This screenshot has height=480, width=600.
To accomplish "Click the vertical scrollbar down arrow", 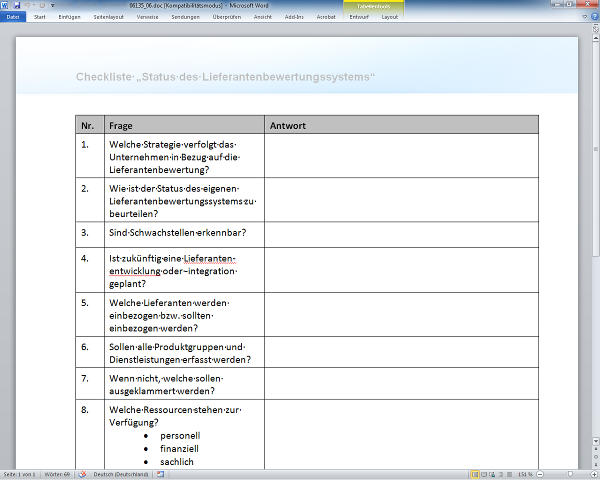I will tap(596, 441).
